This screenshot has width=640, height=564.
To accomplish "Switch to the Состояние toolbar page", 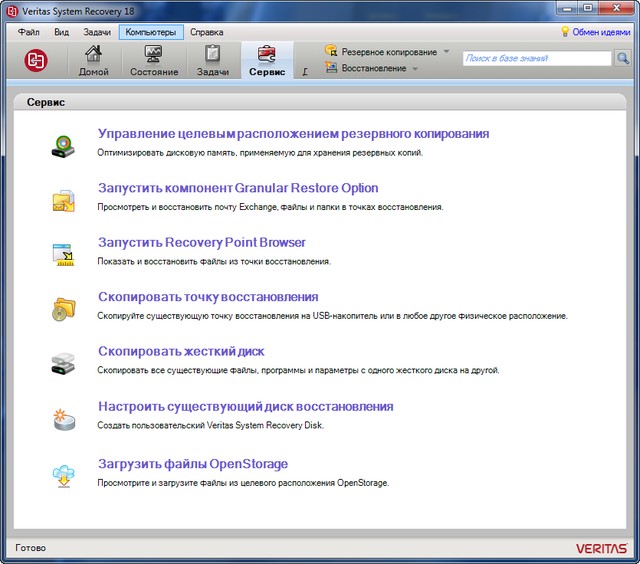I will click(154, 60).
